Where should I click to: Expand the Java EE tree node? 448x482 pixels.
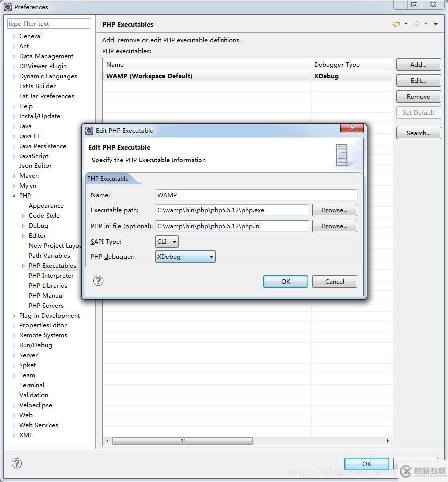14,136
